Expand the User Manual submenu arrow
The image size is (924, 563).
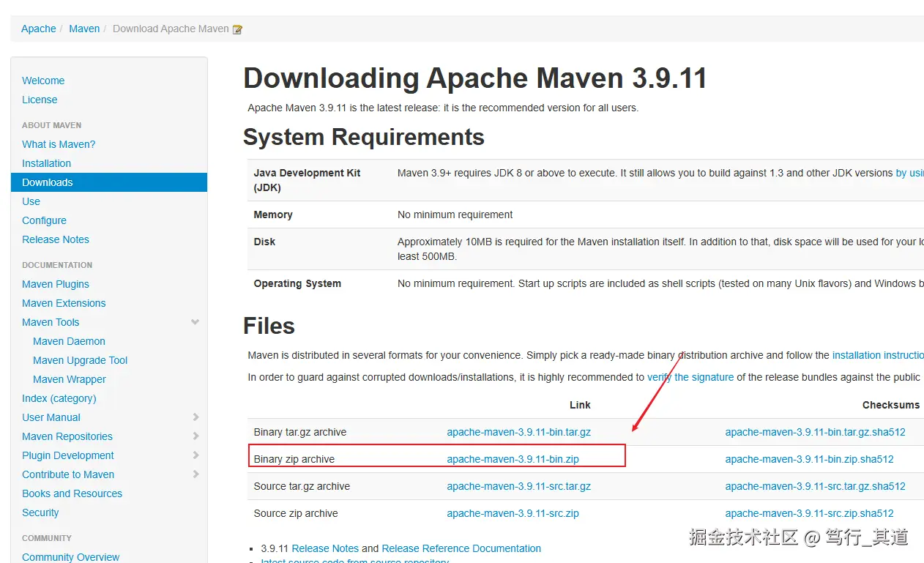click(x=195, y=417)
